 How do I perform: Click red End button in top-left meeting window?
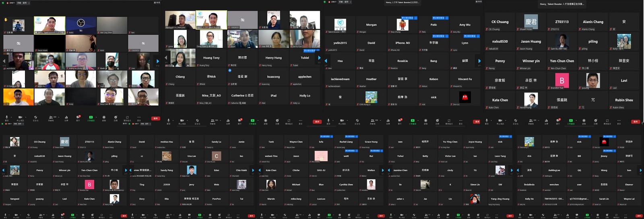point(155,118)
